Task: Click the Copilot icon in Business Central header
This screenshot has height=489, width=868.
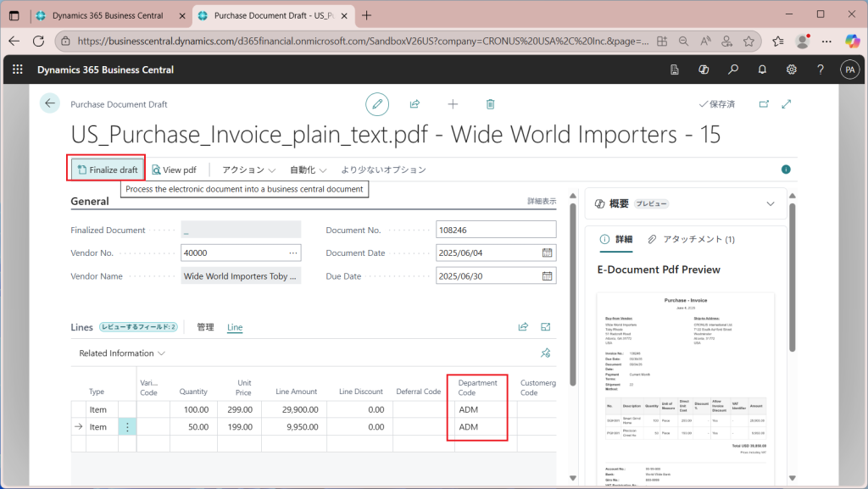Action: pos(704,69)
